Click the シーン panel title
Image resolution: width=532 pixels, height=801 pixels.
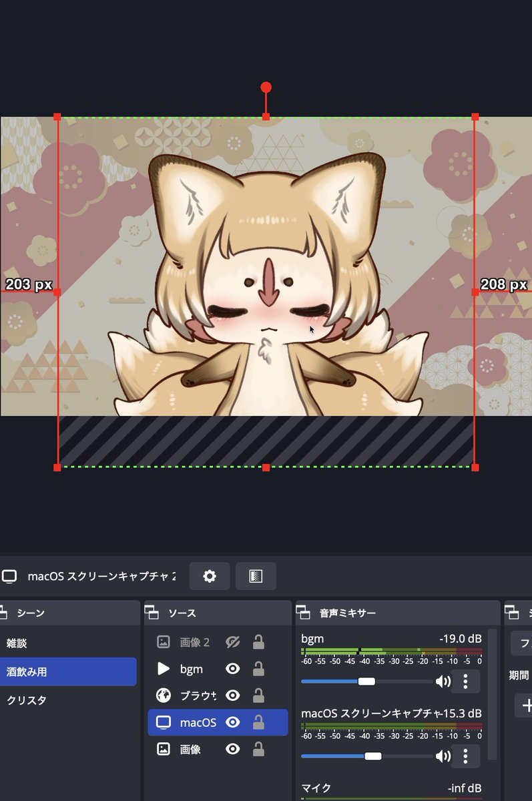click(x=31, y=613)
